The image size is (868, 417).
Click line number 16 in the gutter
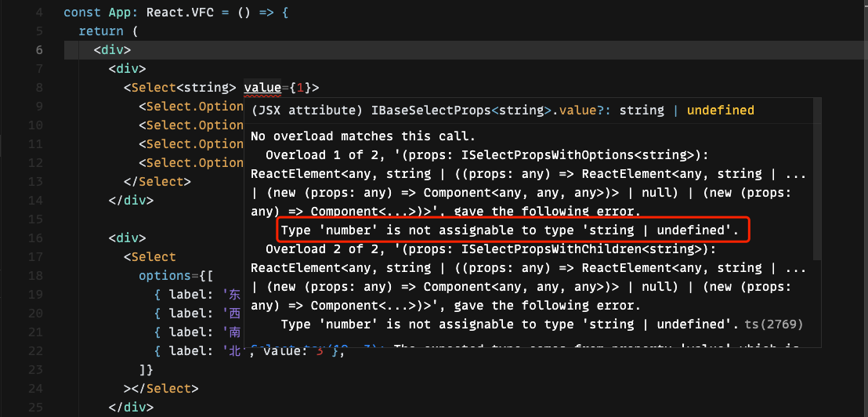pos(35,238)
